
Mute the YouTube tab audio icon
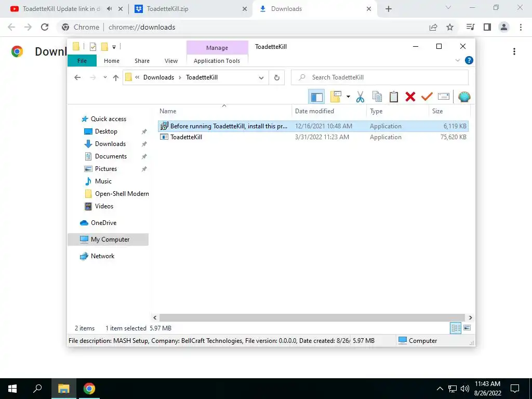pyautogui.click(x=109, y=9)
